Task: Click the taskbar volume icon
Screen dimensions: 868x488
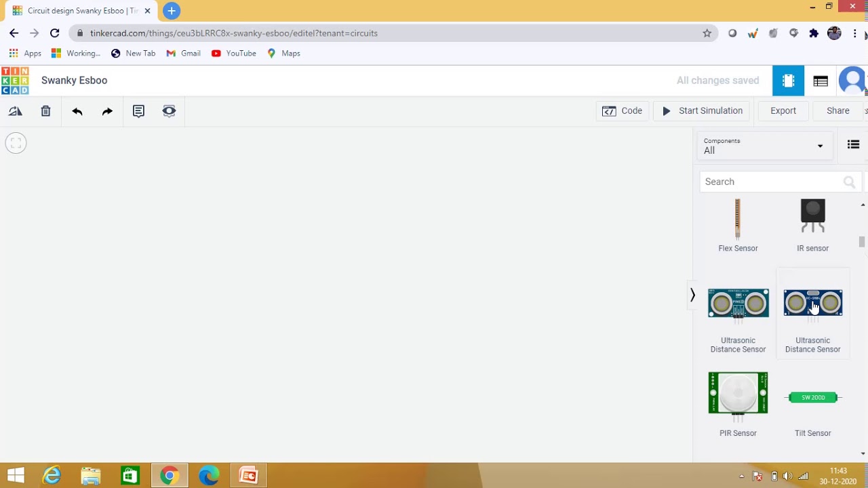Action: tap(787, 476)
